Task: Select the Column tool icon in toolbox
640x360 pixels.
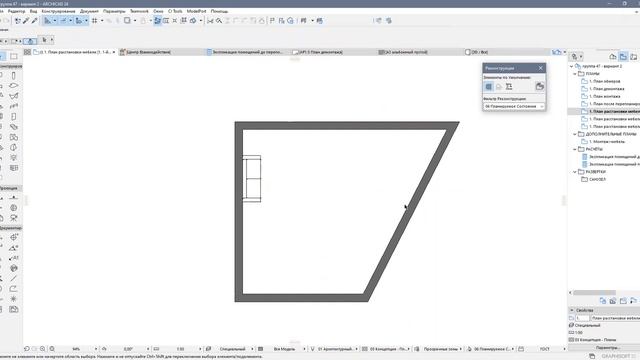Action: pyautogui.click(x=13, y=76)
